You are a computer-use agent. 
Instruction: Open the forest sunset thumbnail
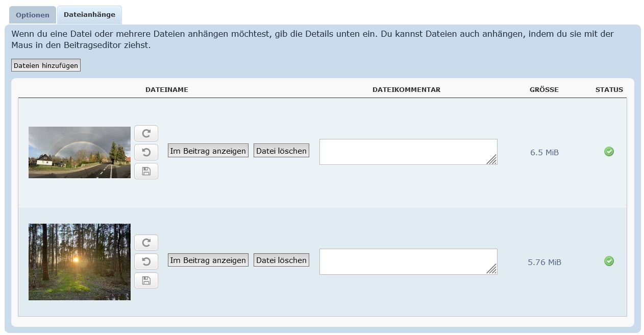80,262
